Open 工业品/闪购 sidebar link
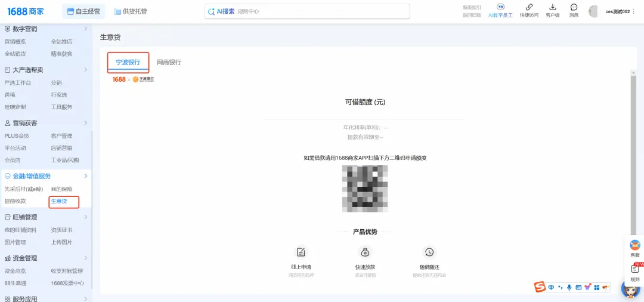 [x=65, y=160]
